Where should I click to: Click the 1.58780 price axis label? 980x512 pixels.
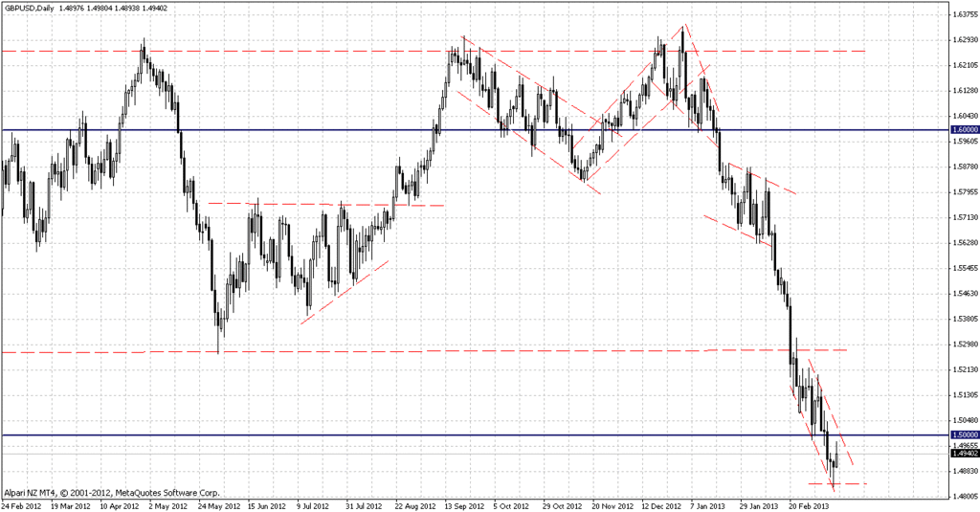[966, 167]
